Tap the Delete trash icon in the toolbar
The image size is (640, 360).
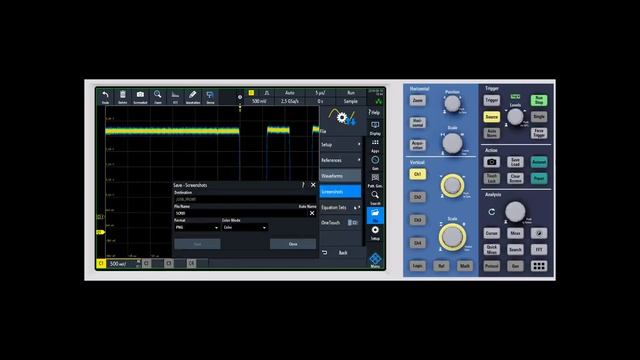coord(122,97)
